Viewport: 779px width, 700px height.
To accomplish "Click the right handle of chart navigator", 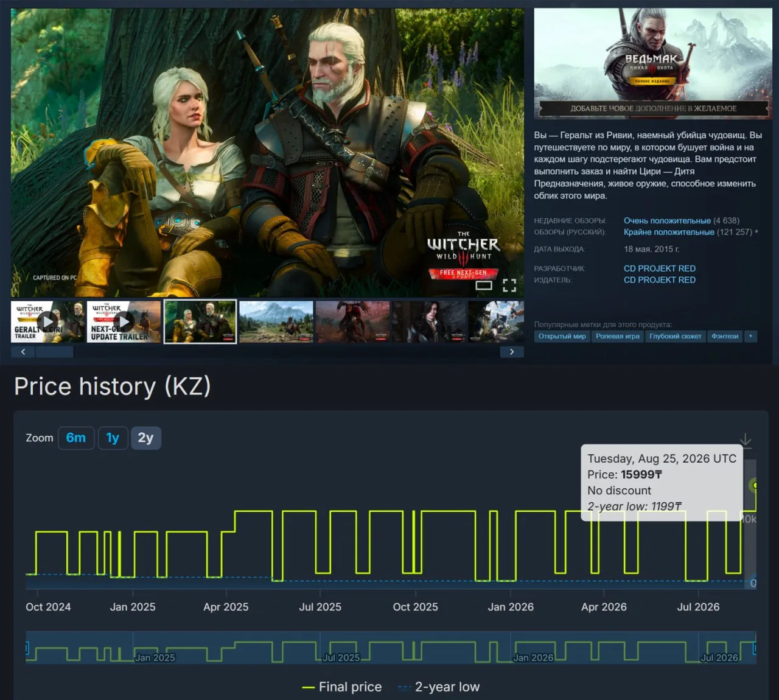I will [x=755, y=648].
